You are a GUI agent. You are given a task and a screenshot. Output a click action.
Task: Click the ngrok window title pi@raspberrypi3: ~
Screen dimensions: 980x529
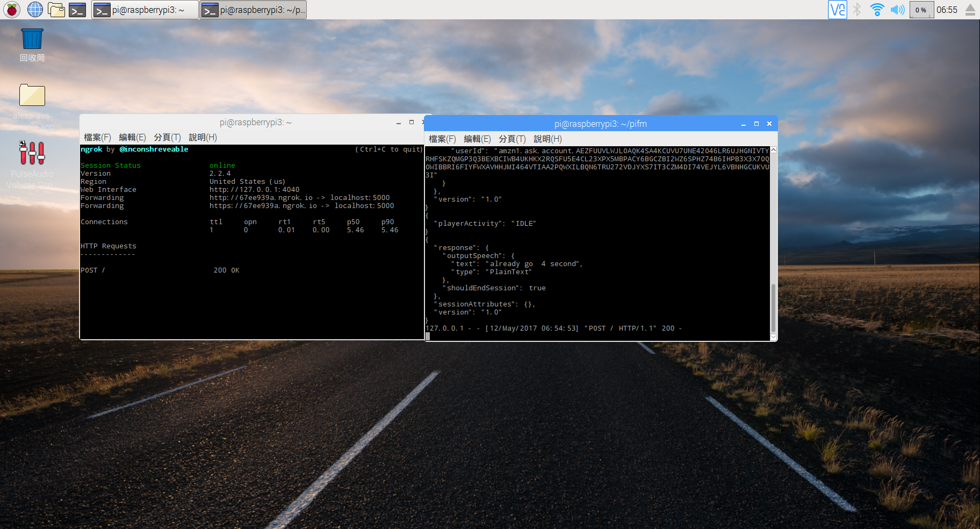point(256,123)
